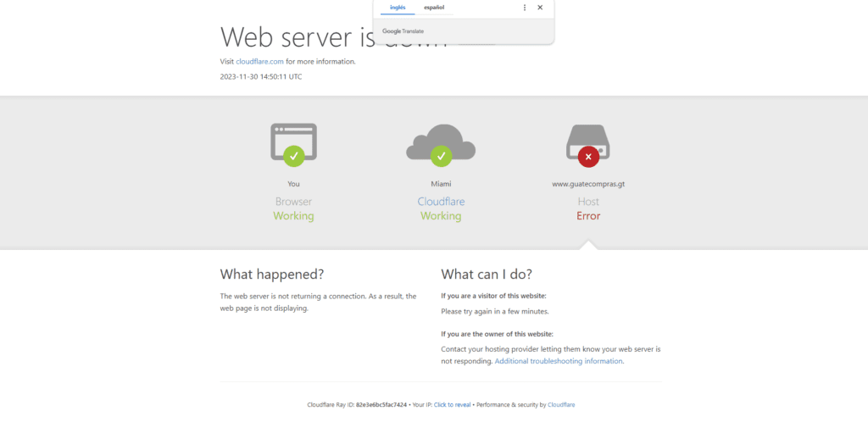Click the blue Cloudflare link under Miami
Viewport: 868px width, 422px height.
click(x=441, y=202)
